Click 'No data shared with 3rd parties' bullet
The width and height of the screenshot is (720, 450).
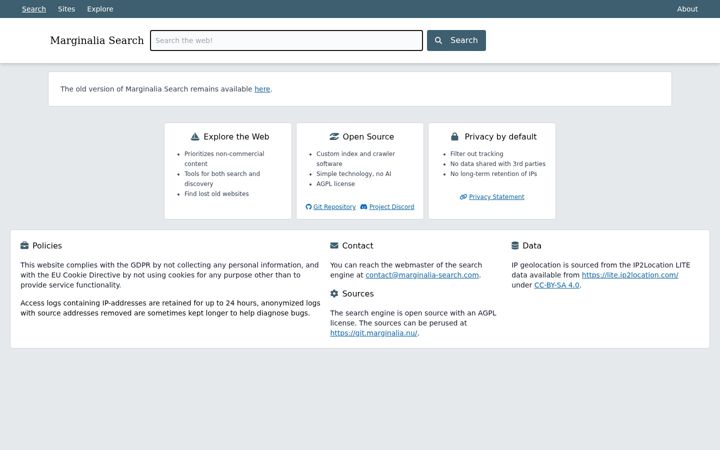click(x=498, y=164)
